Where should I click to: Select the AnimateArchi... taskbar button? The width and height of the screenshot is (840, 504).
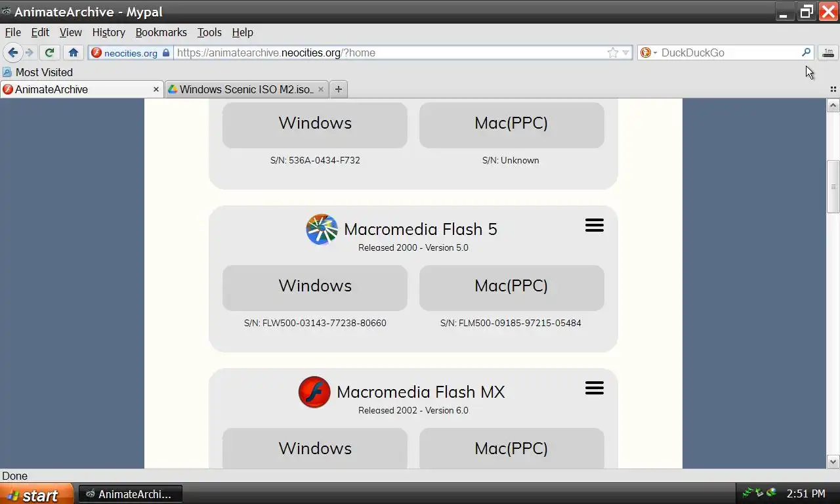click(130, 494)
